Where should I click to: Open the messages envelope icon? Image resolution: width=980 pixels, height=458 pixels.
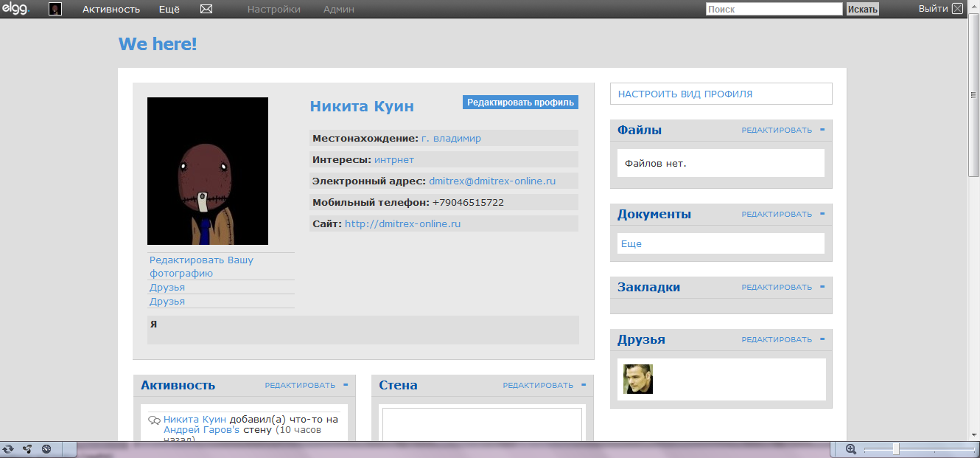tap(206, 10)
